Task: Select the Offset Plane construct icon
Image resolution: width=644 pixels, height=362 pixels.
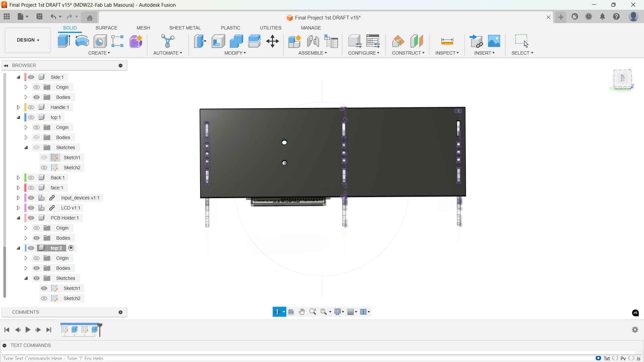Action: point(398,41)
